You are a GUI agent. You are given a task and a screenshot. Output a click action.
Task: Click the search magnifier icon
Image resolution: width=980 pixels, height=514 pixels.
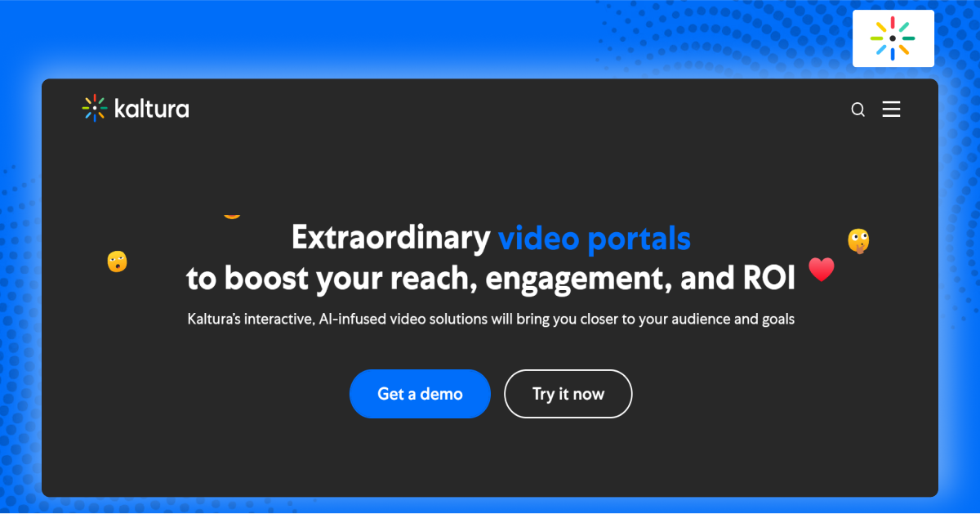tap(857, 110)
